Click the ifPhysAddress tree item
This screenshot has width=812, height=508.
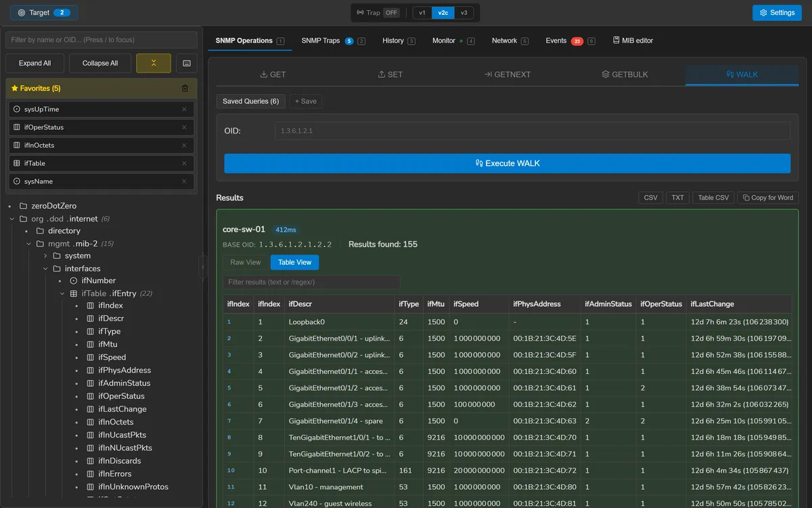(x=125, y=371)
